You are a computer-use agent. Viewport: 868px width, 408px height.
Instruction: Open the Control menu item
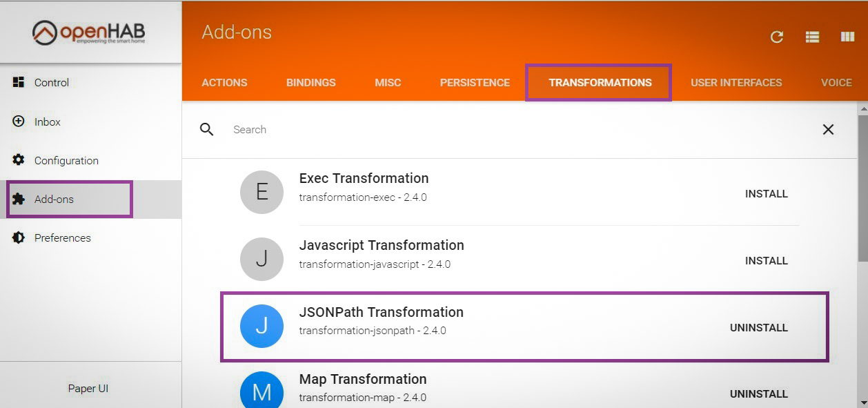click(x=90, y=82)
